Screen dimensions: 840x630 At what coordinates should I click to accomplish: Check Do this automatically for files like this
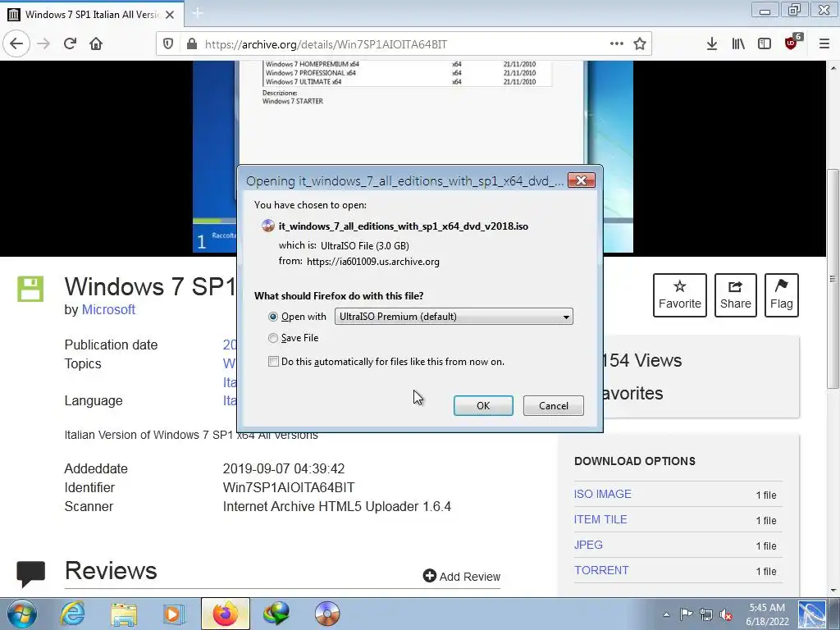[273, 362]
